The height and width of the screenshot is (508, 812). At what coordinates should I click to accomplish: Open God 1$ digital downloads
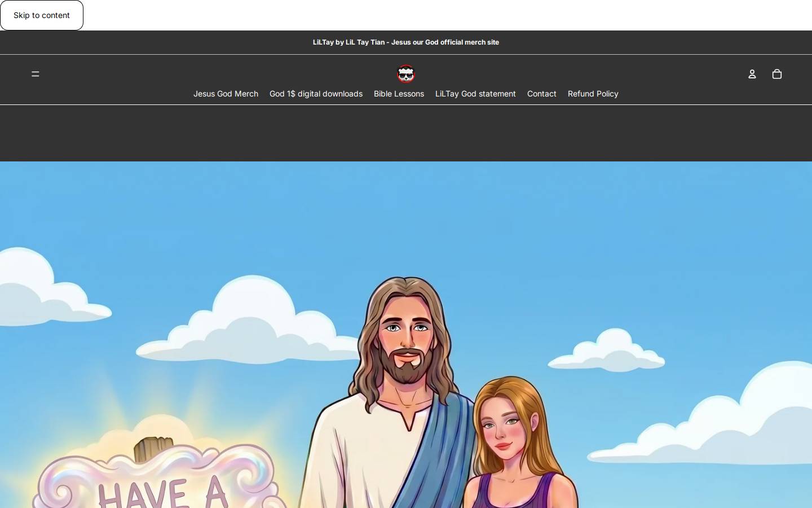[316, 94]
